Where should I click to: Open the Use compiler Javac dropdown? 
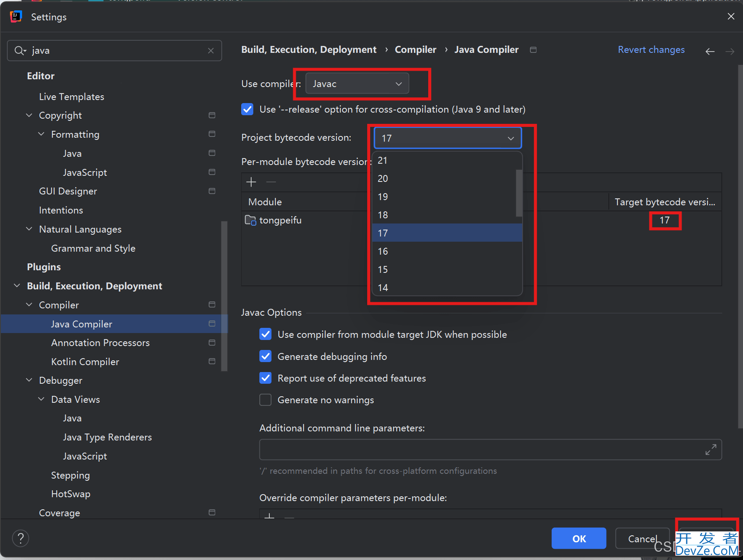[x=357, y=84]
